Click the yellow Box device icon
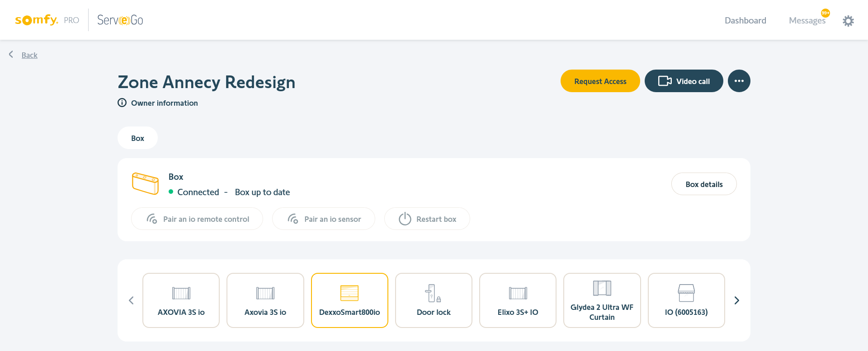The image size is (868, 351). (x=145, y=183)
